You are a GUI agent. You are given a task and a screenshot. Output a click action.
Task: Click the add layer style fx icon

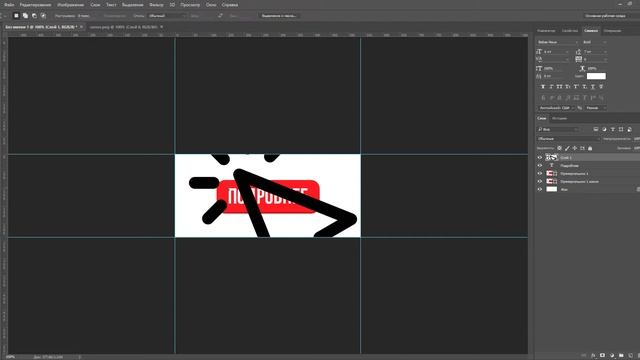[593, 356]
